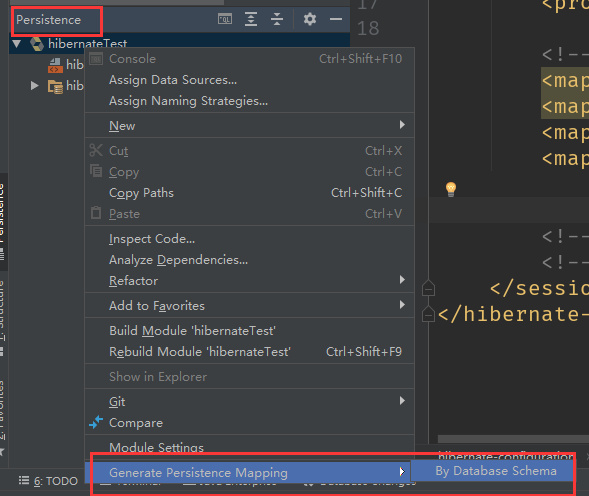Select the hibernateTest tree row text
Screen dimensions: 589x496
pyautogui.click(x=88, y=44)
